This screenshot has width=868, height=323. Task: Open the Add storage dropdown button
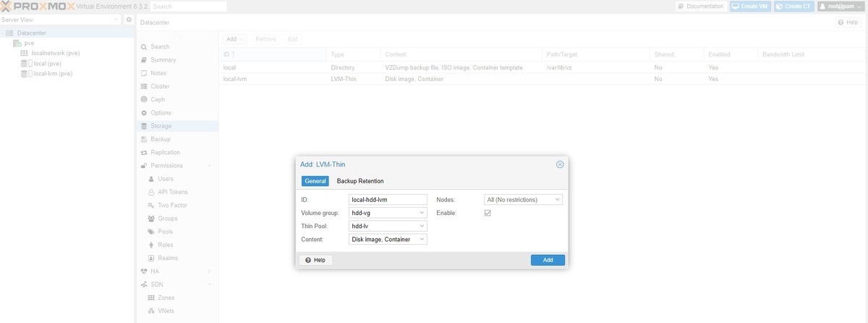234,39
